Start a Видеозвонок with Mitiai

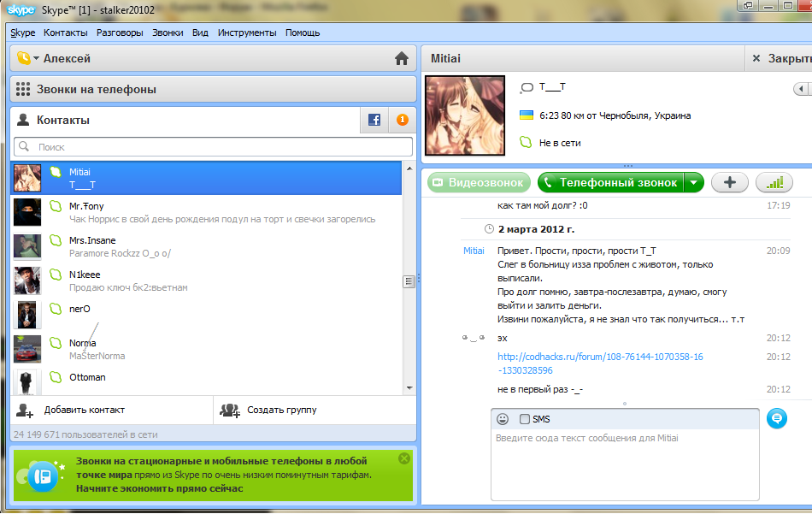(479, 182)
